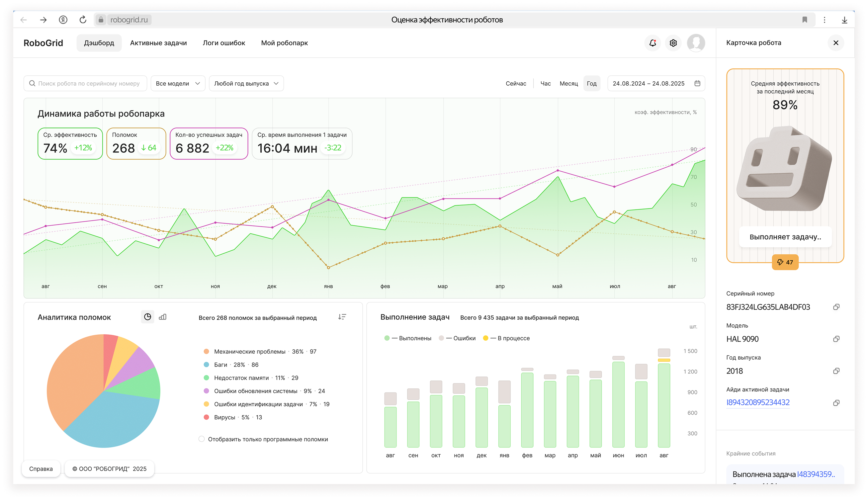Go to Логи ошибок tab

(224, 43)
